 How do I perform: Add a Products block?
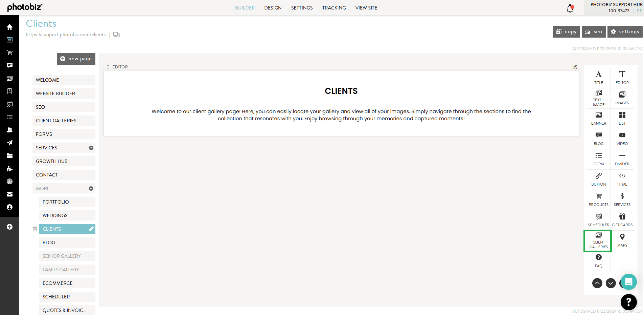(598, 199)
